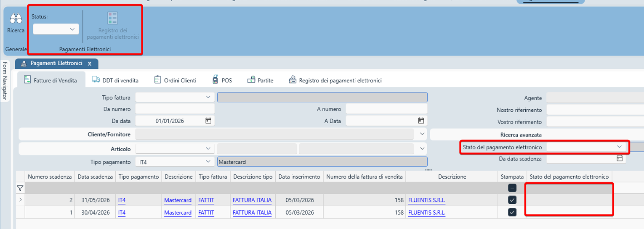The height and width of the screenshot is (229, 644).
Task: Expand the row with scadenza number 2
Action: 20,200
